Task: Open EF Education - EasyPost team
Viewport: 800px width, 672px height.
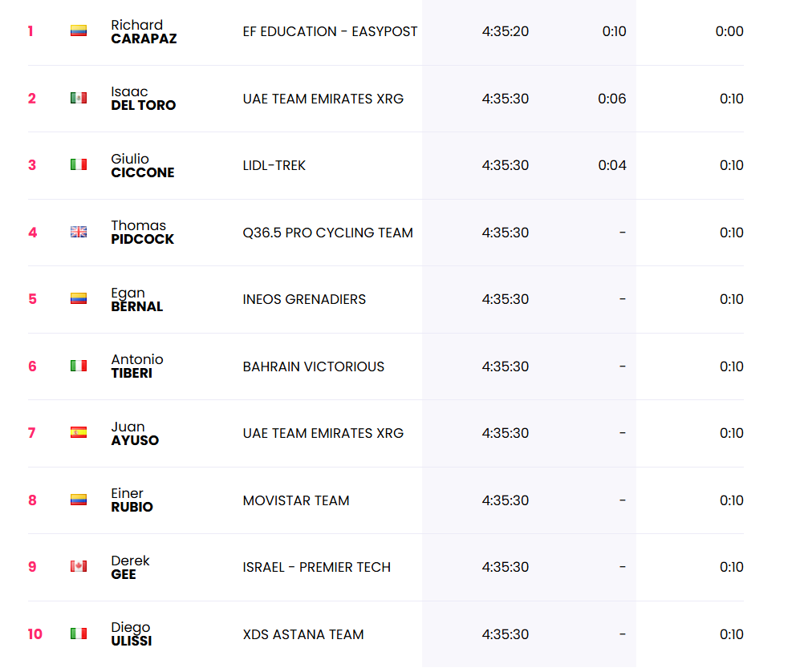Action: pos(330,31)
